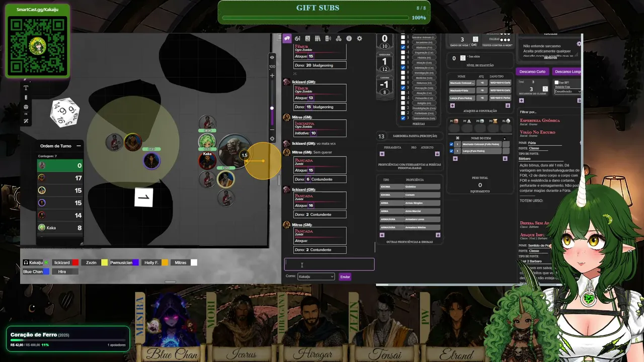Select the Text tool on left toolbar
644x362 pixels.
(26, 88)
